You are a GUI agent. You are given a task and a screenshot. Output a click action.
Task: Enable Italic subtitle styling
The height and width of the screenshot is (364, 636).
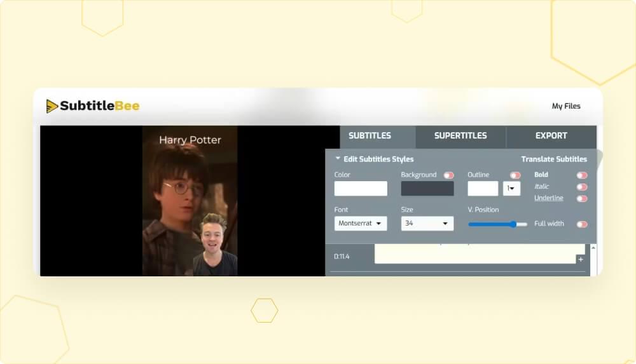[x=581, y=187]
